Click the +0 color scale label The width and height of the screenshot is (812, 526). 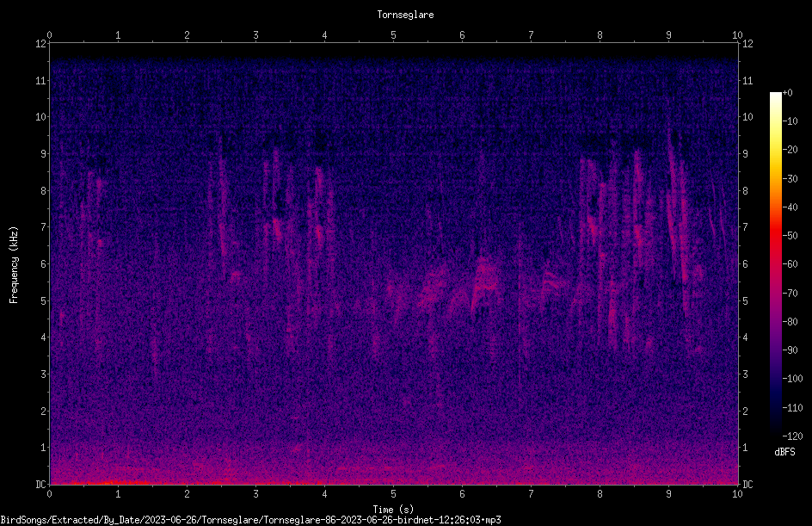pyautogui.click(x=788, y=93)
